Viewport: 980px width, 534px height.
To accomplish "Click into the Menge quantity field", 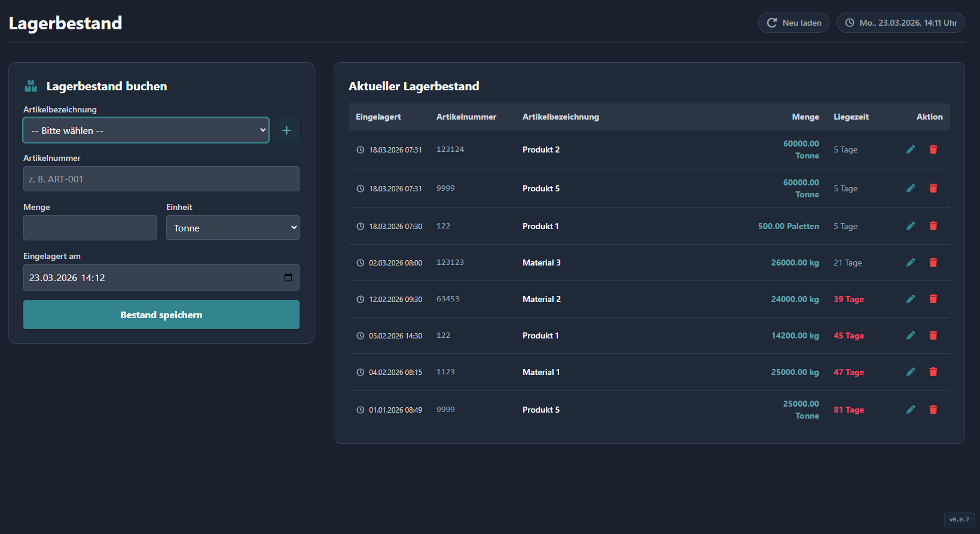I will click(90, 228).
